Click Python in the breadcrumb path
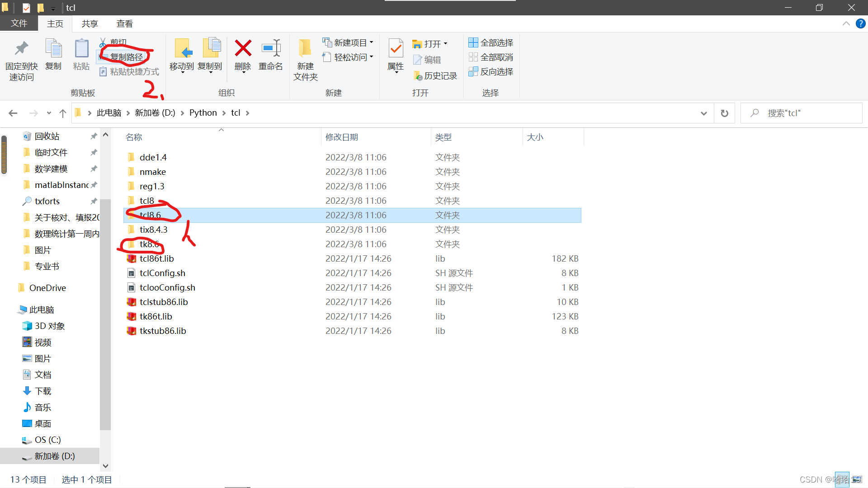 pos(203,113)
